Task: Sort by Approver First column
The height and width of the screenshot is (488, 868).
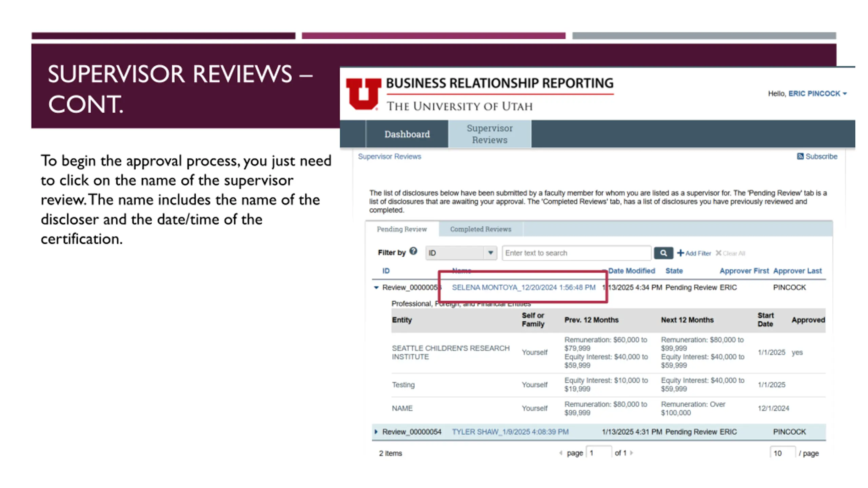Action: tap(744, 271)
